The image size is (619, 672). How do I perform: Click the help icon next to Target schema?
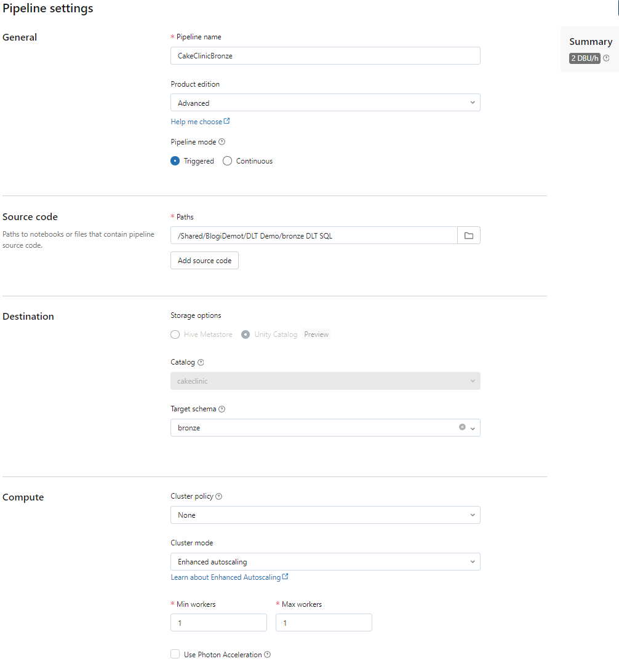(222, 409)
